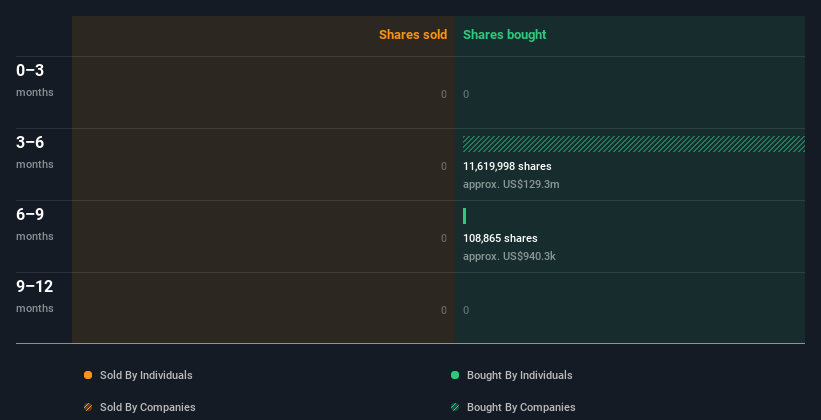Click the Shares sold column header
821x420 pixels.
[413, 35]
